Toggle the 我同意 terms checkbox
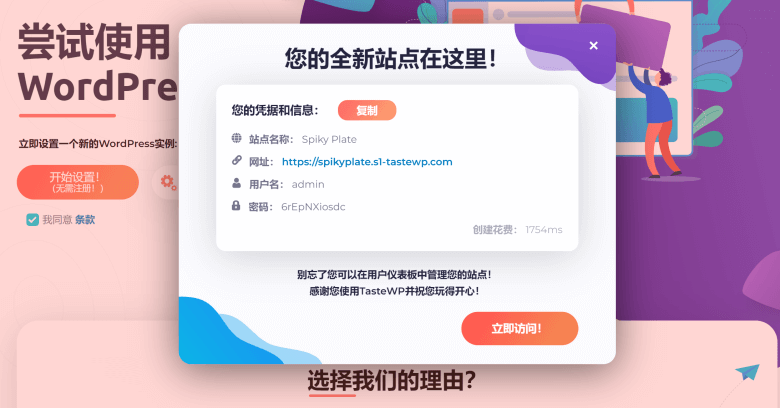Screen dimensions: 780x408 click(32, 219)
